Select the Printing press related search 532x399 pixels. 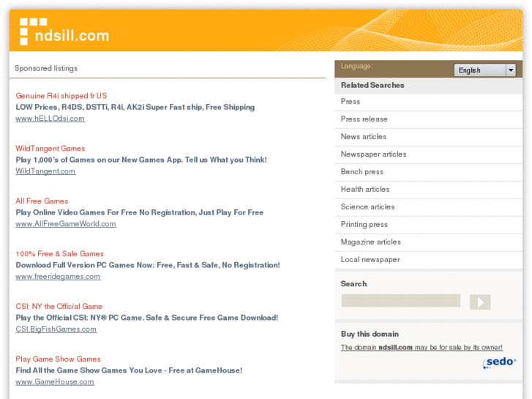click(x=428, y=225)
